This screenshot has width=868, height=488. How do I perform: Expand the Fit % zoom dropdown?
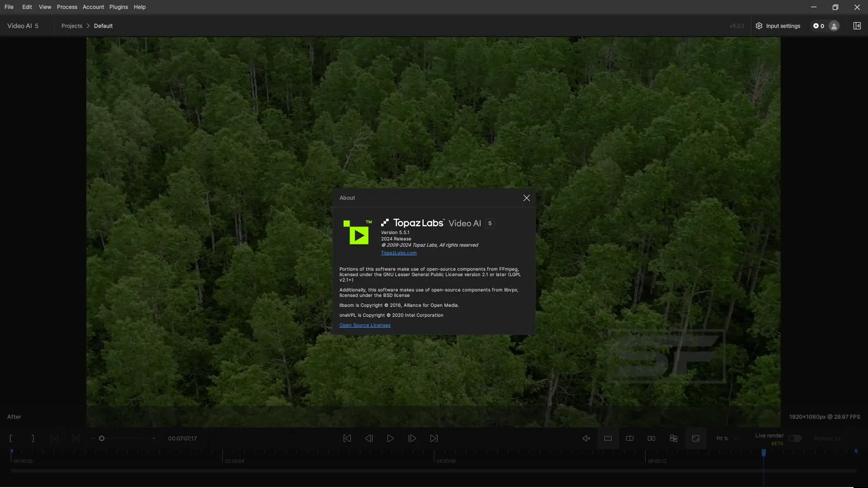point(726,438)
